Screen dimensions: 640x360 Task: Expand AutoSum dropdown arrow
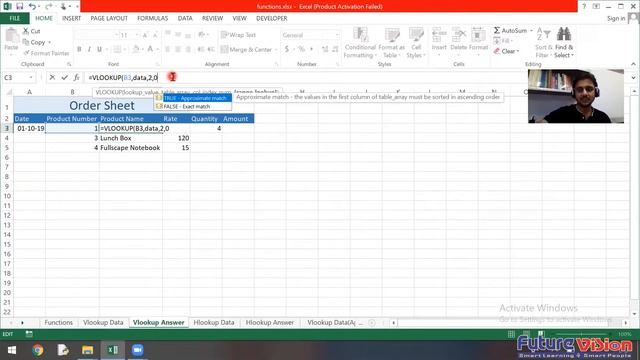pyautogui.click(x=531, y=31)
